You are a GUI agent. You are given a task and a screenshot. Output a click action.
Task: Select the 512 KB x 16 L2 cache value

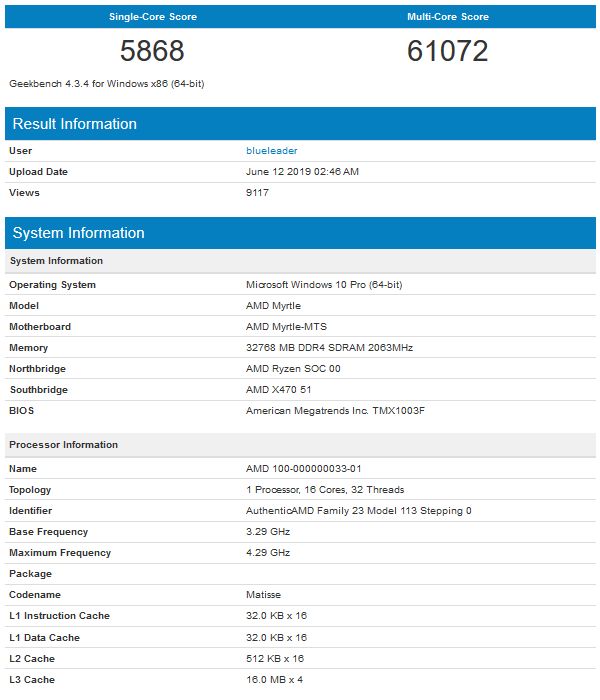click(275, 658)
